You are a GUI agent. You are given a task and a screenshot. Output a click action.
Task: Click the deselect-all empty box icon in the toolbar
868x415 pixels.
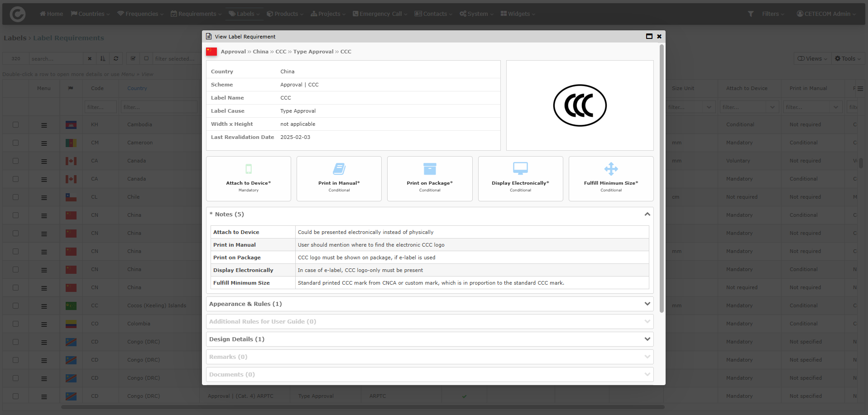(x=146, y=58)
